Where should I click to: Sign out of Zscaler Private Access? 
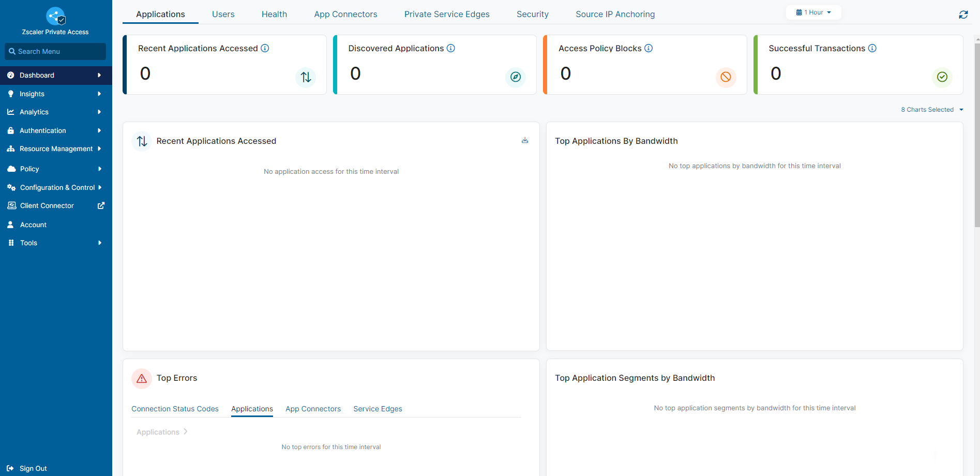pyautogui.click(x=33, y=468)
